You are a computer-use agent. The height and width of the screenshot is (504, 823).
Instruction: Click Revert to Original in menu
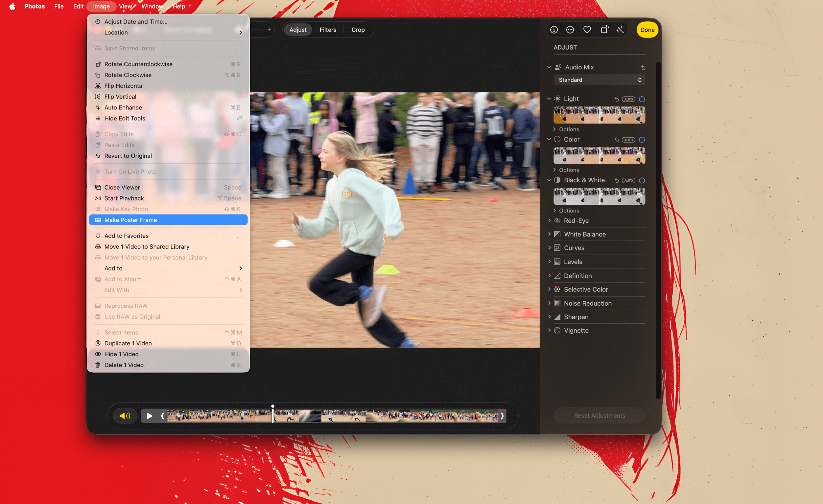(128, 156)
